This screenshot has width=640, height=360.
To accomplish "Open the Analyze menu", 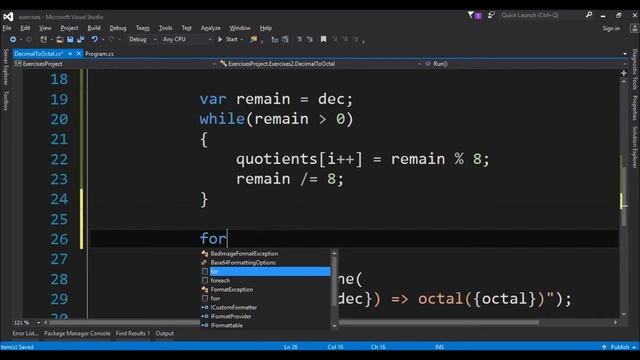I will (x=211, y=28).
